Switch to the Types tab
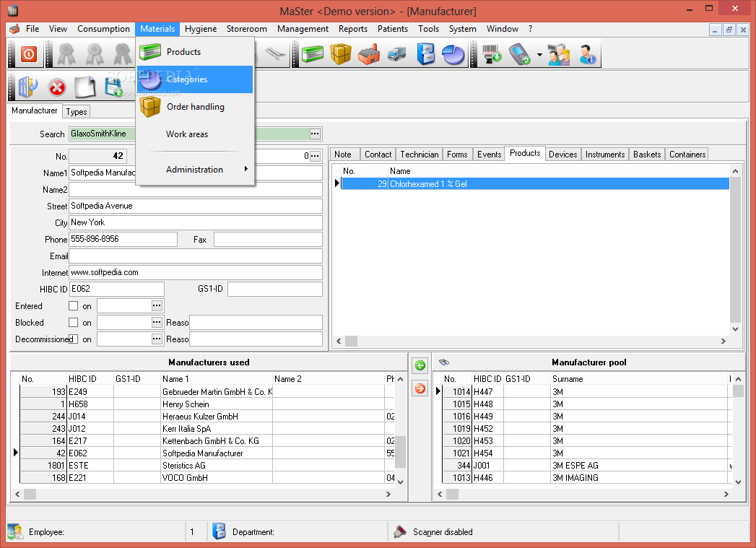Image resolution: width=756 pixels, height=548 pixels. pos(77,112)
